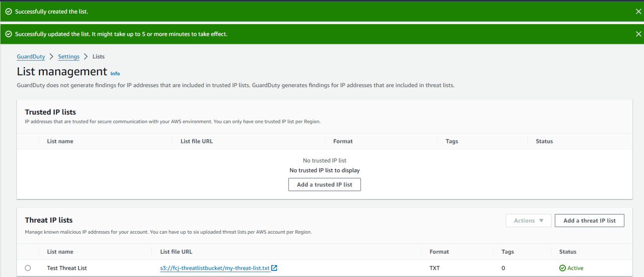The width and height of the screenshot is (644, 277).
Task: Select the Test Threat List radio button
Action: [28, 268]
